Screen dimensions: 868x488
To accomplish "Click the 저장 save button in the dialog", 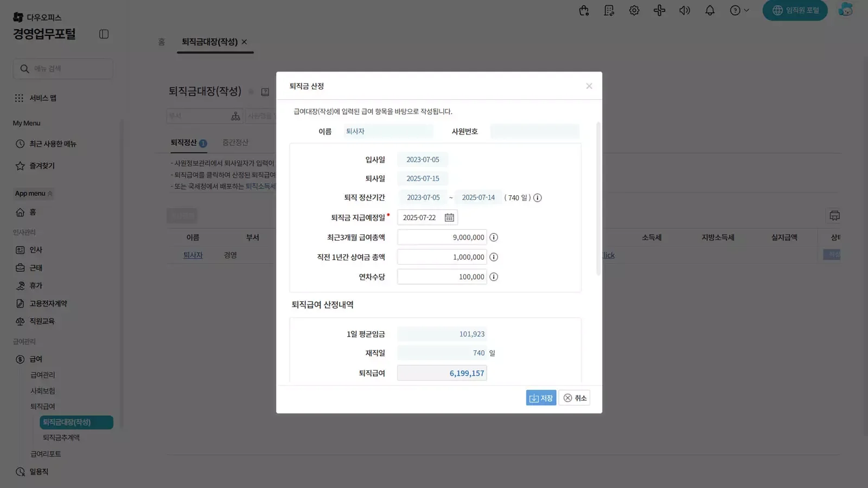I will click(540, 397).
